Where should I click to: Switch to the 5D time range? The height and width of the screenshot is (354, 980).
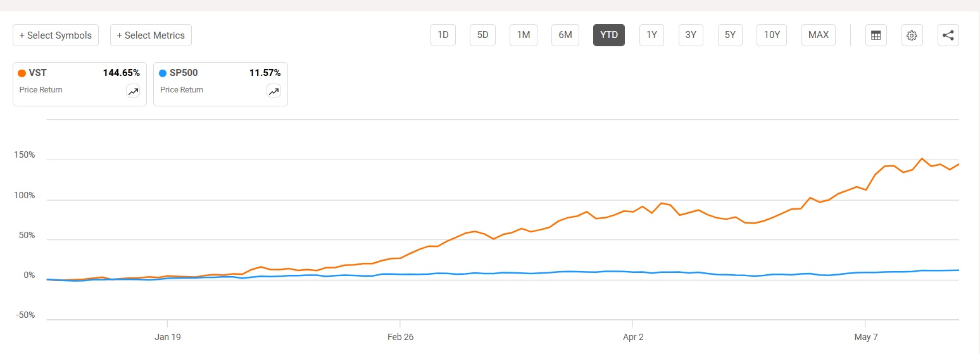[x=482, y=35]
